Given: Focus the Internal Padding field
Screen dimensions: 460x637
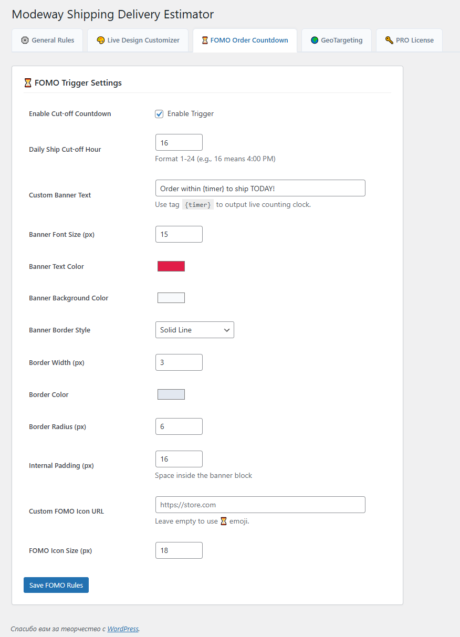Looking at the screenshot, I should pos(179,459).
